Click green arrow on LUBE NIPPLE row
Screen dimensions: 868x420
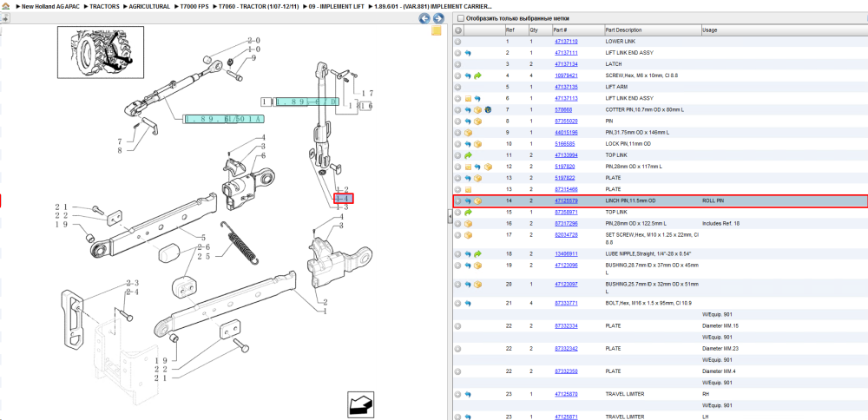point(477,254)
